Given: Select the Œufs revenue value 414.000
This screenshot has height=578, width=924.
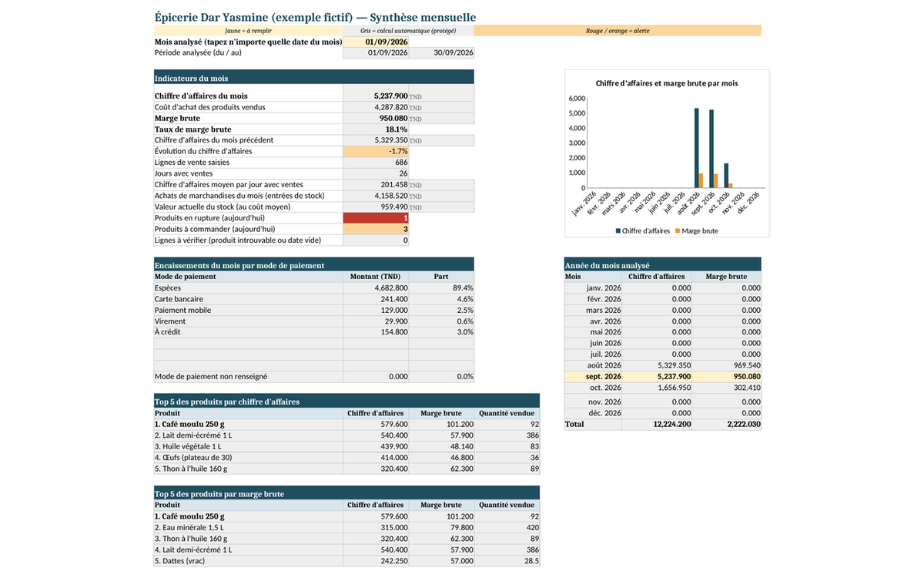Looking at the screenshot, I should (x=376, y=457).
